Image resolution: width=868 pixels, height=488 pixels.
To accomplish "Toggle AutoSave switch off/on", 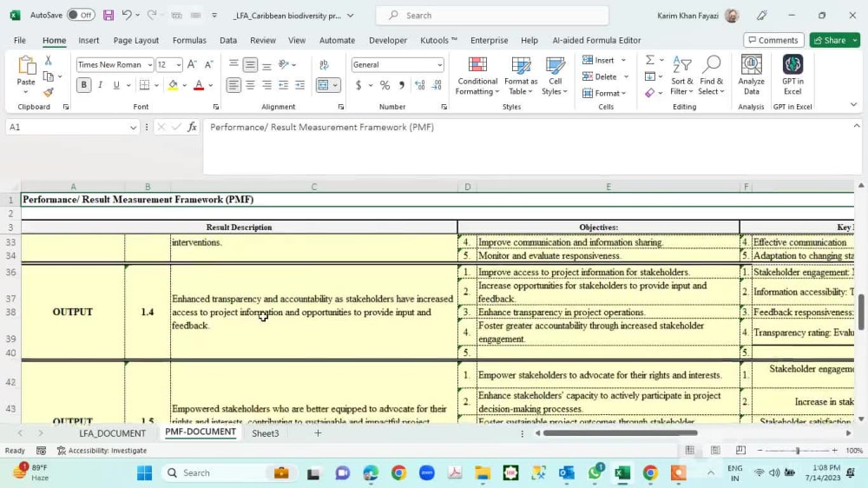I will pyautogui.click(x=81, y=15).
